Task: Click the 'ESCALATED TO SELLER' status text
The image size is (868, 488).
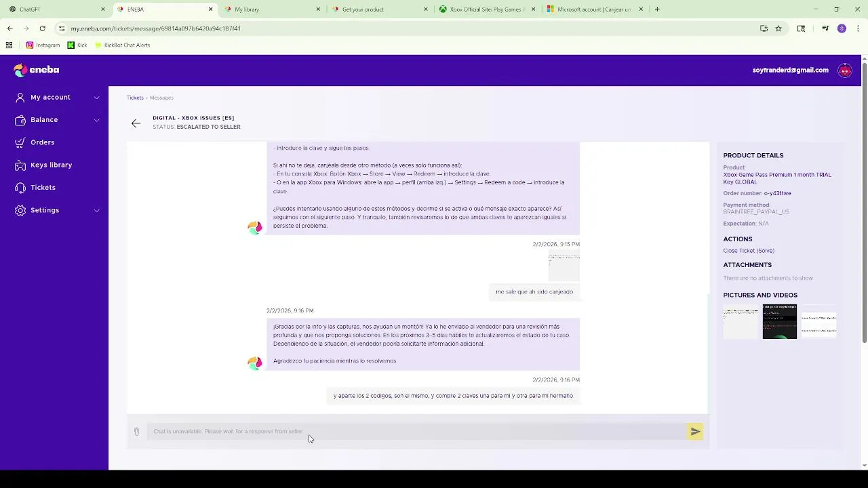Action: coord(208,127)
